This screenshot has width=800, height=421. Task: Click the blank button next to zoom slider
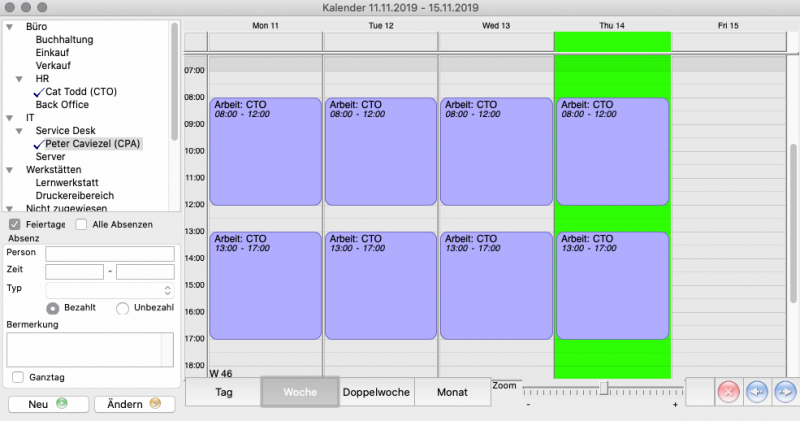pos(699,392)
